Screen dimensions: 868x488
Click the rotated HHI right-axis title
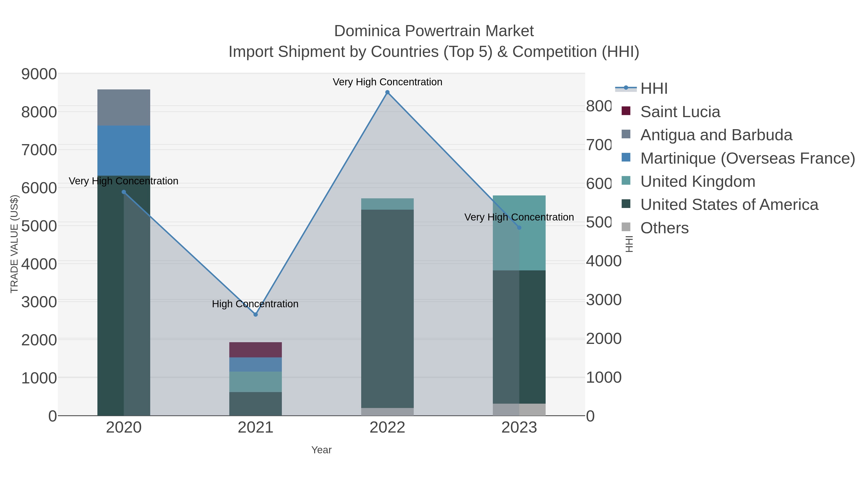(x=629, y=244)
